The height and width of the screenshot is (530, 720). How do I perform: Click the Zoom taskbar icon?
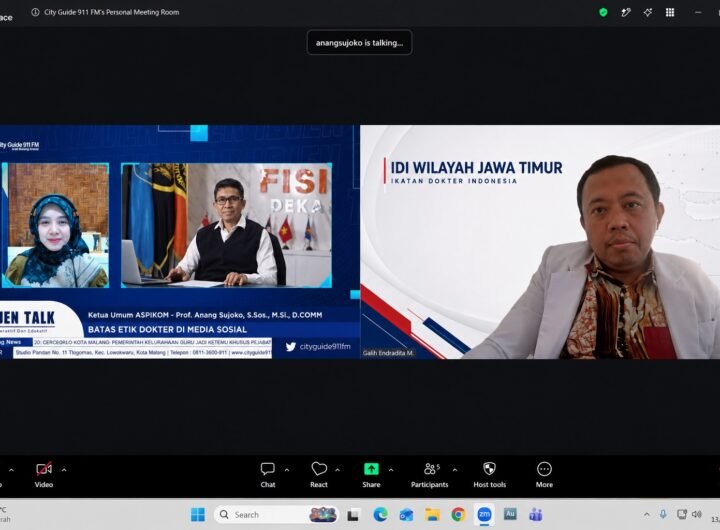click(484, 515)
